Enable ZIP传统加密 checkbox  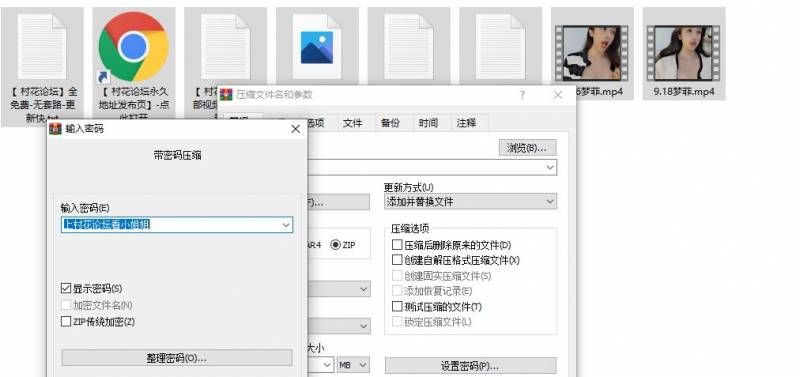tap(65, 321)
